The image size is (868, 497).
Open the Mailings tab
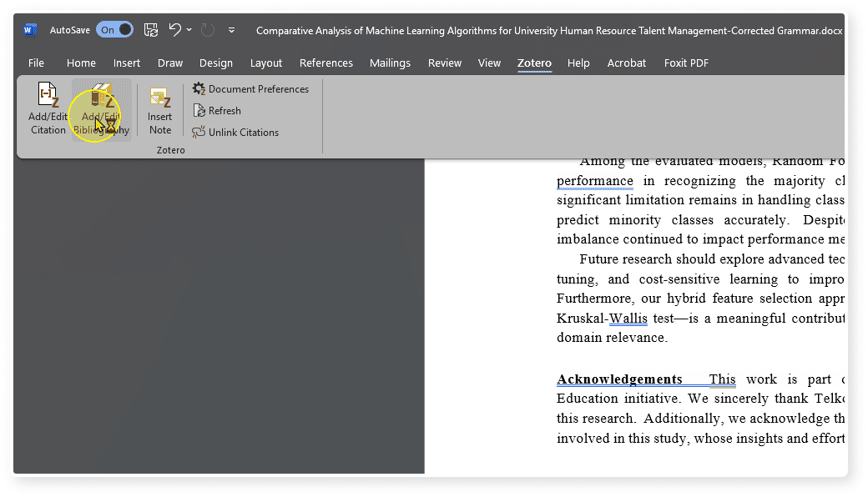391,63
